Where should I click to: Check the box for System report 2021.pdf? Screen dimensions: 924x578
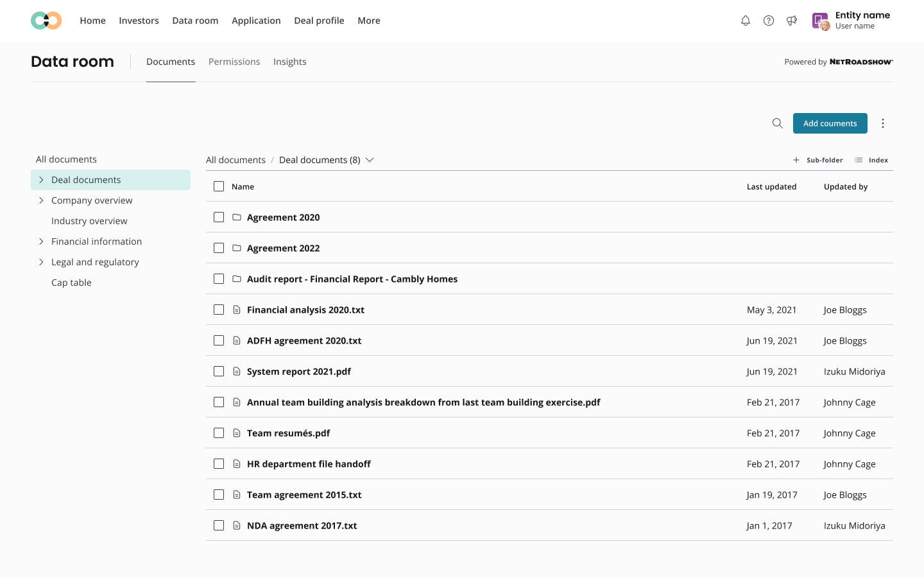click(219, 371)
